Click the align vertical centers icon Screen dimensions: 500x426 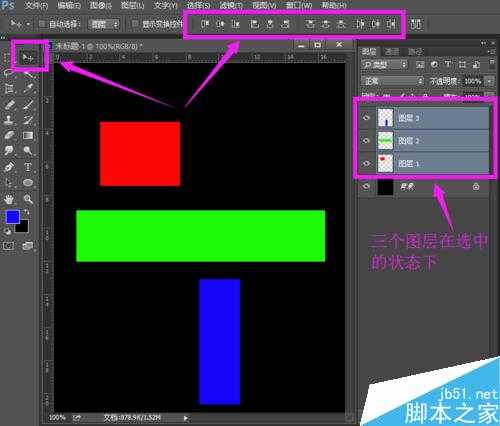220,24
